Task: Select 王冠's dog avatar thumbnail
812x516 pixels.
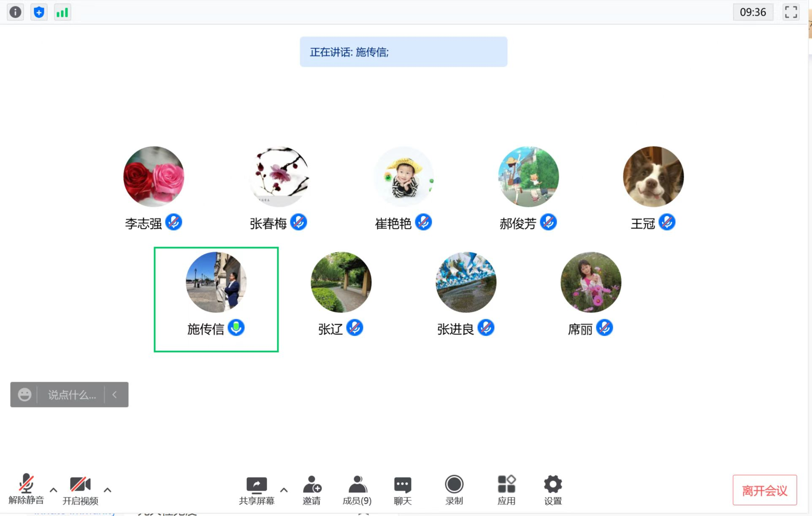Action: 653,177
